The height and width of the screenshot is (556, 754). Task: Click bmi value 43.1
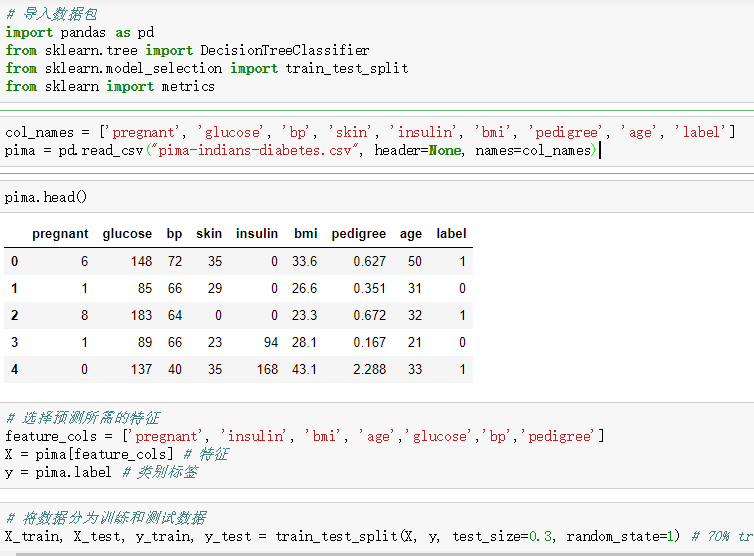click(x=304, y=369)
